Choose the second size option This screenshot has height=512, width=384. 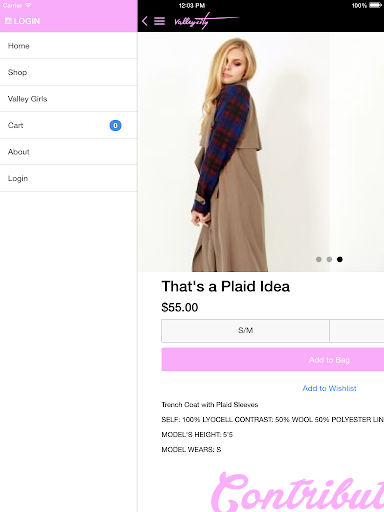click(357, 331)
